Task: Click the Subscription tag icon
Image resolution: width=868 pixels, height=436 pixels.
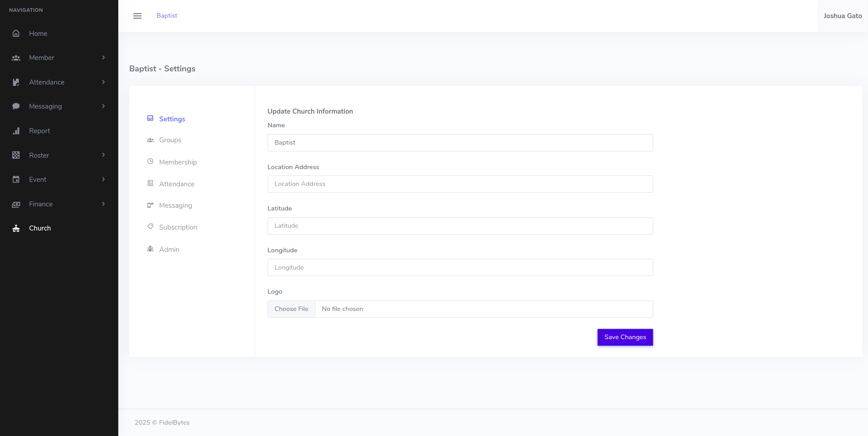Action: click(150, 227)
